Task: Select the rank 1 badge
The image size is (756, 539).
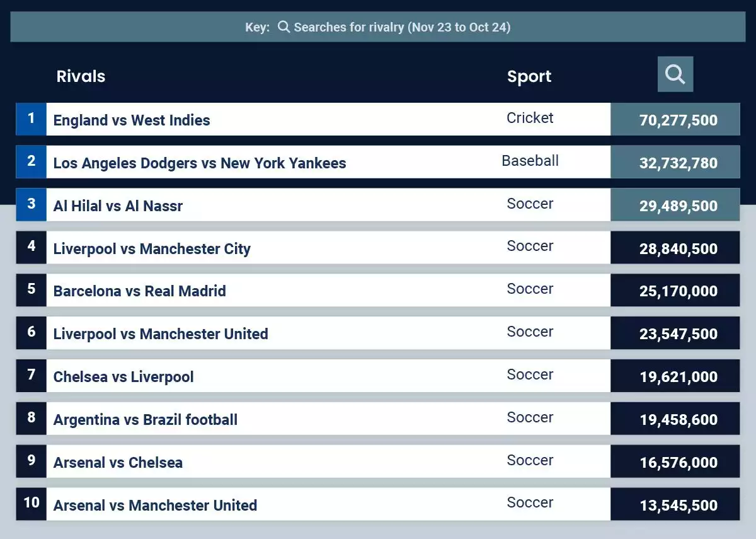Action: point(31,119)
